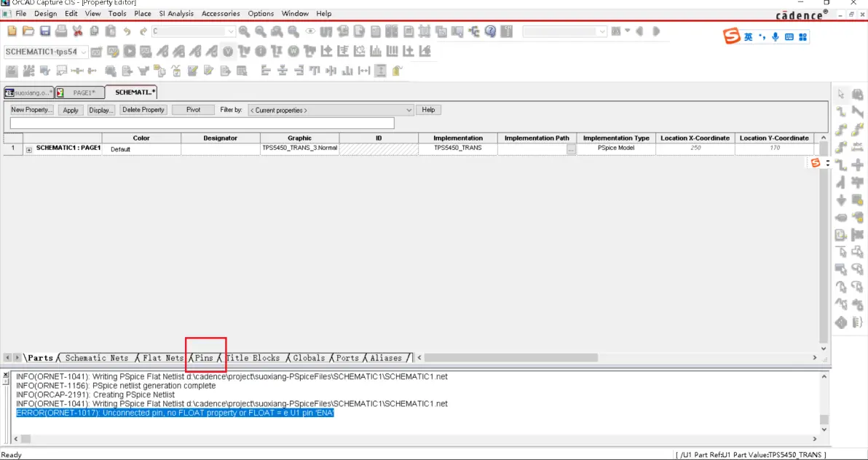Click the Implementation Path browse ellipsis button
Viewport: 868px width, 460px height.
pyautogui.click(x=571, y=149)
